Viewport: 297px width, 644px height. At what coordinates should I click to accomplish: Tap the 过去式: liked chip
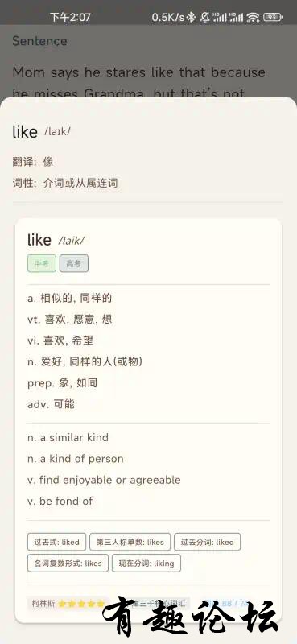[56, 542]
